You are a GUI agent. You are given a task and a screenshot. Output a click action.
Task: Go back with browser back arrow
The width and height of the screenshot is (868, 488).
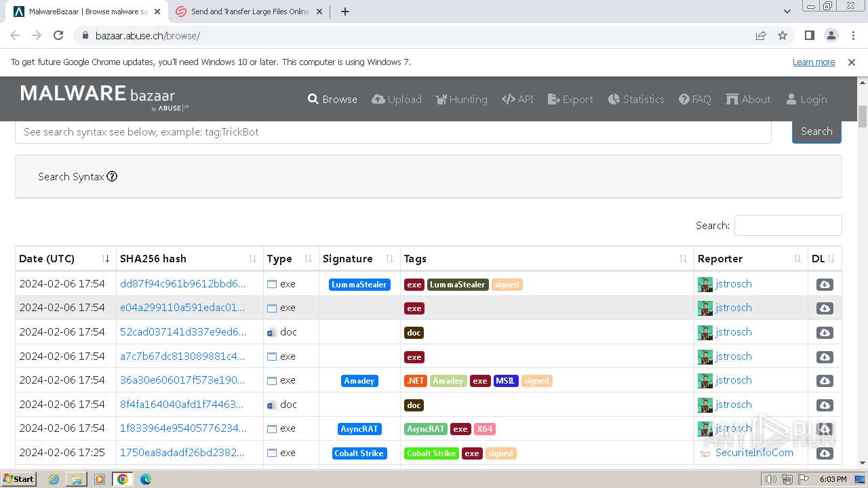[15, 35]
